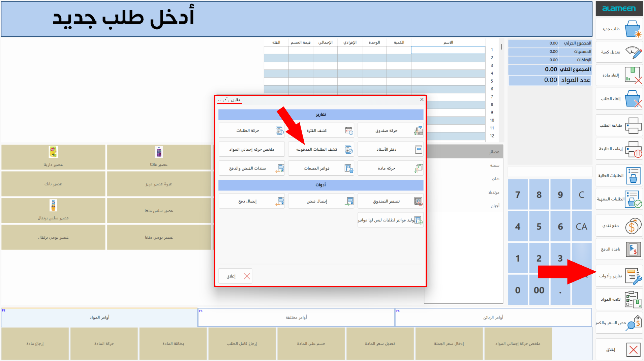Tap the keypad C clear key
This screenshot has height=361, width=644.
tap(581, 194)
